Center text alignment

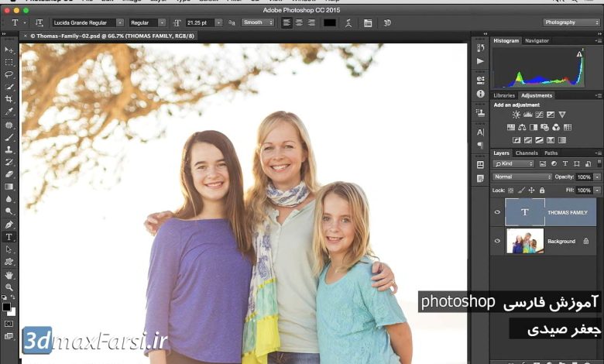[299, 22]
